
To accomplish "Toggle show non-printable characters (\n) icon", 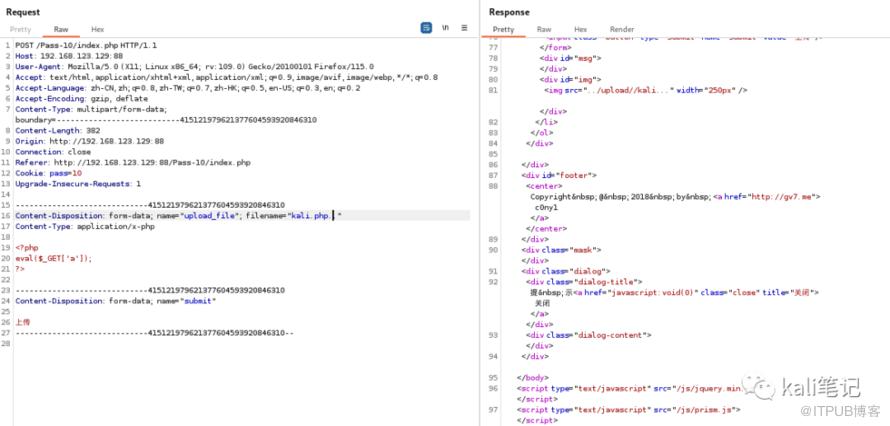I will (446, 28).
